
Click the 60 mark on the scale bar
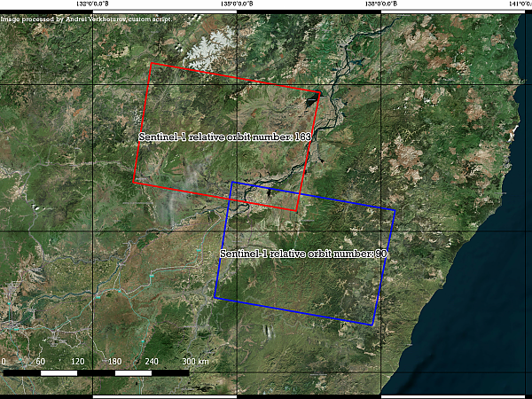pyautogui.click(x=40, y=362)
